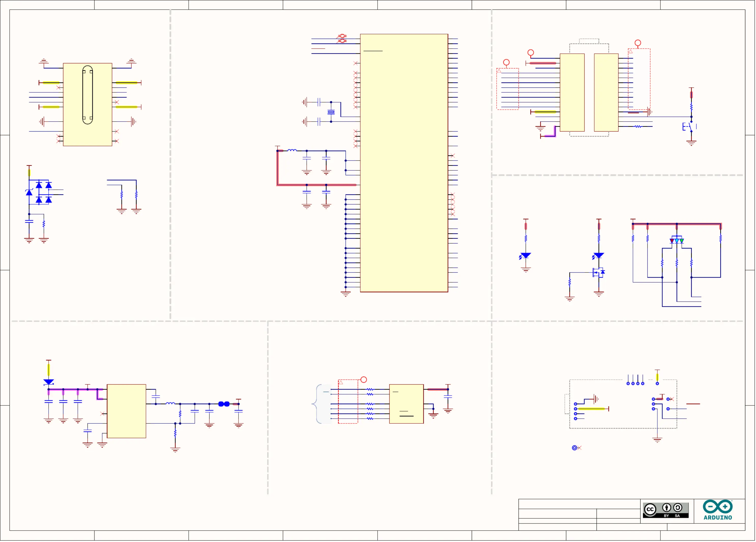Select the blue solder jumper pads
The image size is (756, 542).
coord(224,404)
